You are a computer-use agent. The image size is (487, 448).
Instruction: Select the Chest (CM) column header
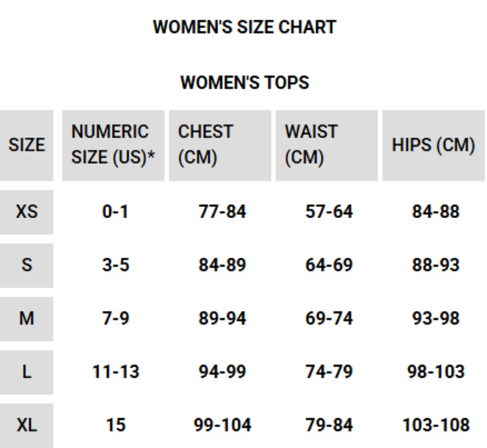tap(219, 145)
